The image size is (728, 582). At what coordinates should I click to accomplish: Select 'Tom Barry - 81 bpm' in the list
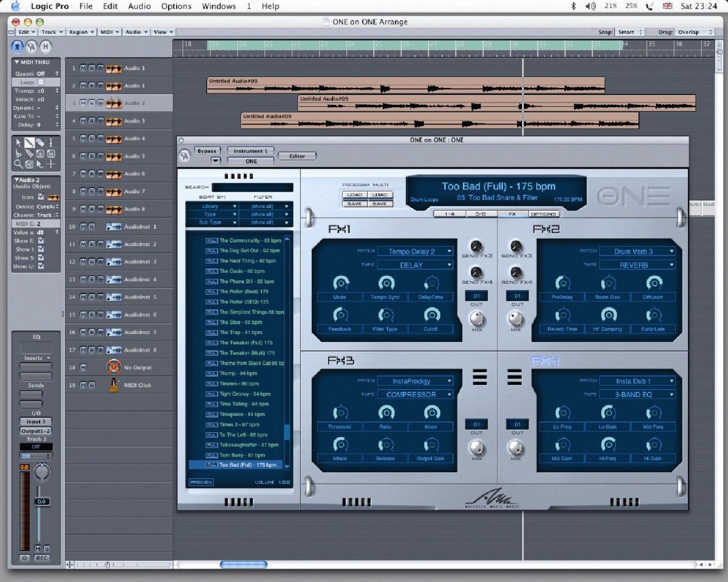242,455
